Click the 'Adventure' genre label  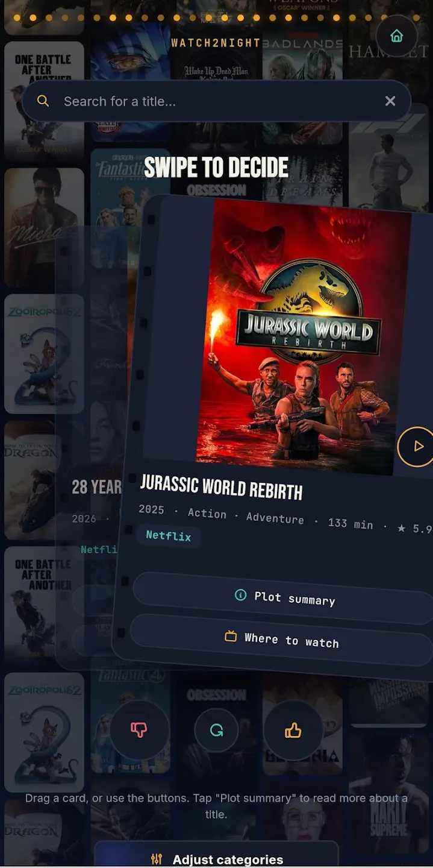275,518
